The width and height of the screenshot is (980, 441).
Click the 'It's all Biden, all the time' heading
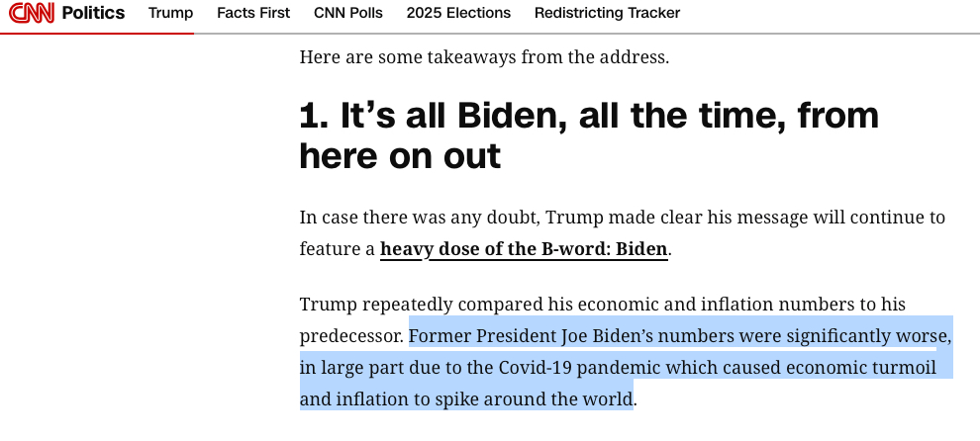(x=589, y=117)
